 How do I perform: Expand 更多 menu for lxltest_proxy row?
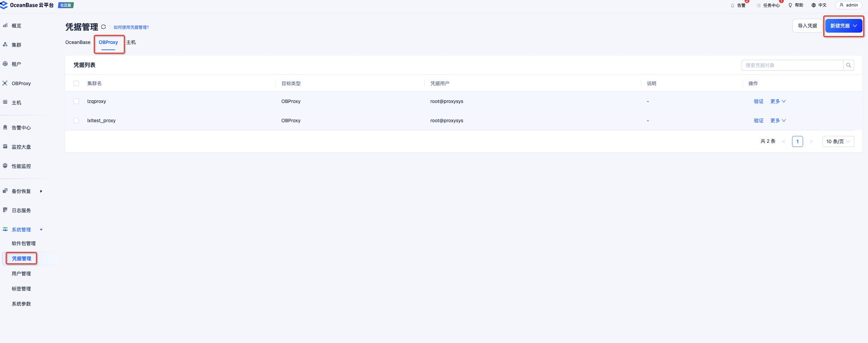pyautogui.click(x=778, y=121)
